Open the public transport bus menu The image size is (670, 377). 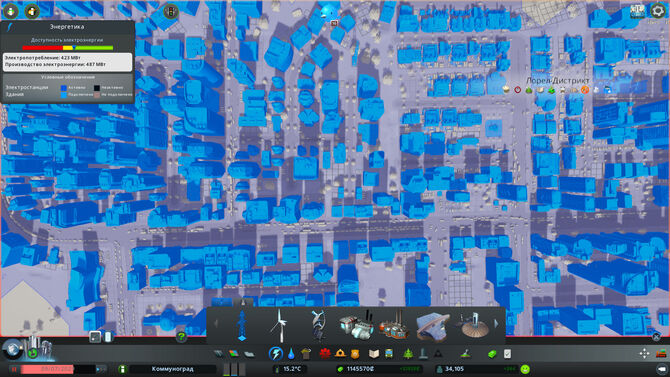(x=389, y=354)
